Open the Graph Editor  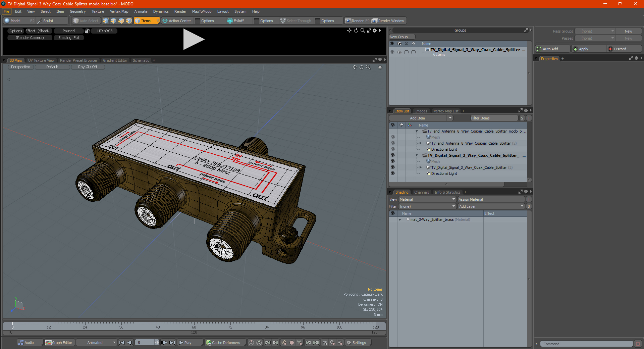coord(59,343)
